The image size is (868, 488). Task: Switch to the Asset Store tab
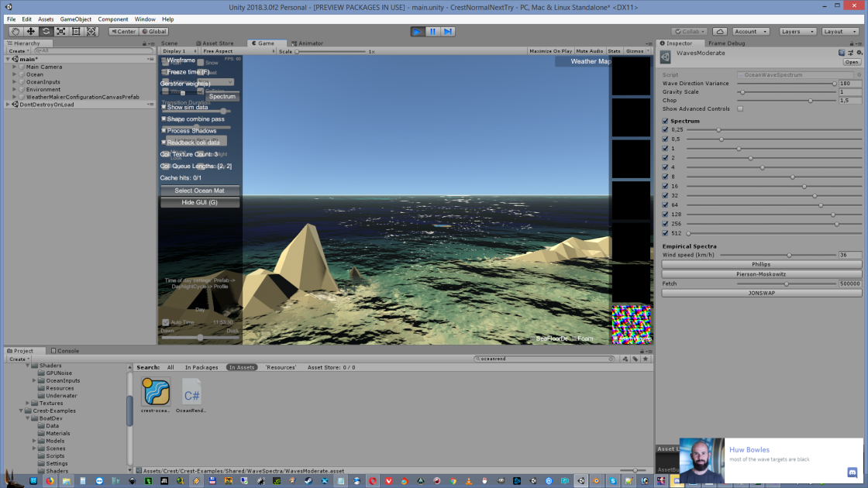[x=215, y=43]
